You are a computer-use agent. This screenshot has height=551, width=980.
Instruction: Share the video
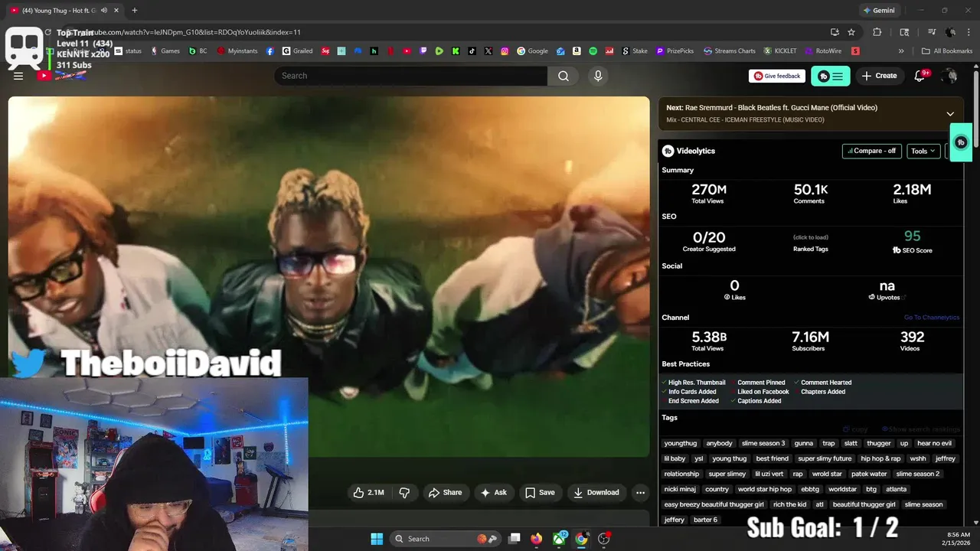[445, 492]
